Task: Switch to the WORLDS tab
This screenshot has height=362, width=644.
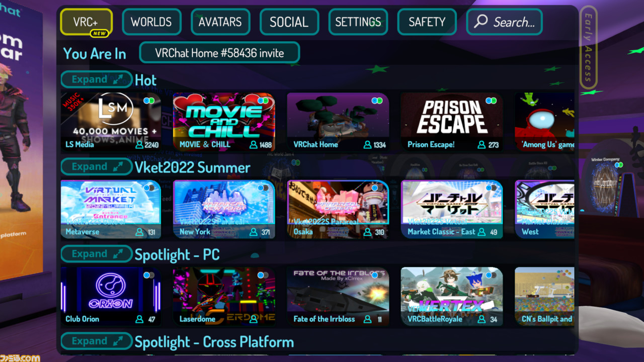Action: 151,22
